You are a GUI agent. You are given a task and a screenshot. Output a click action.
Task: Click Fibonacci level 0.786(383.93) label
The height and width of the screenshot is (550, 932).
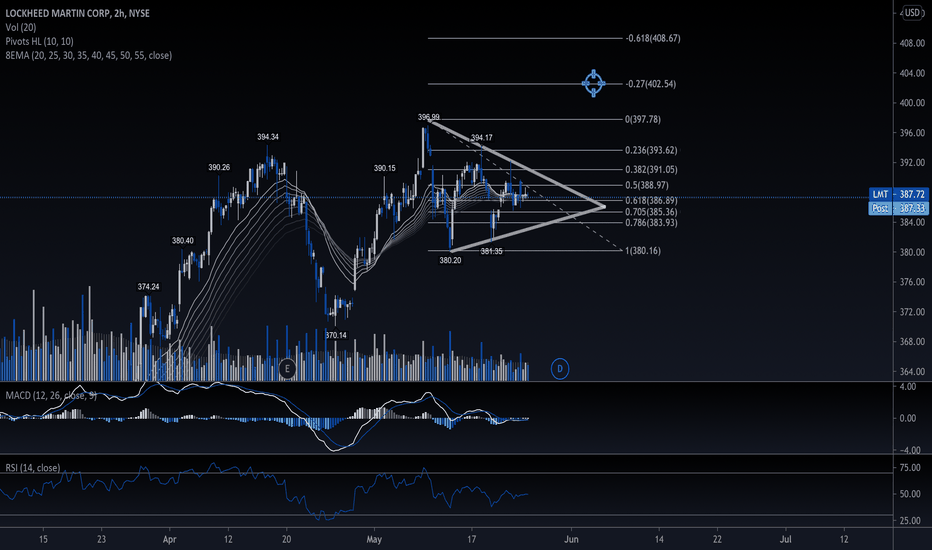(651, 223)
